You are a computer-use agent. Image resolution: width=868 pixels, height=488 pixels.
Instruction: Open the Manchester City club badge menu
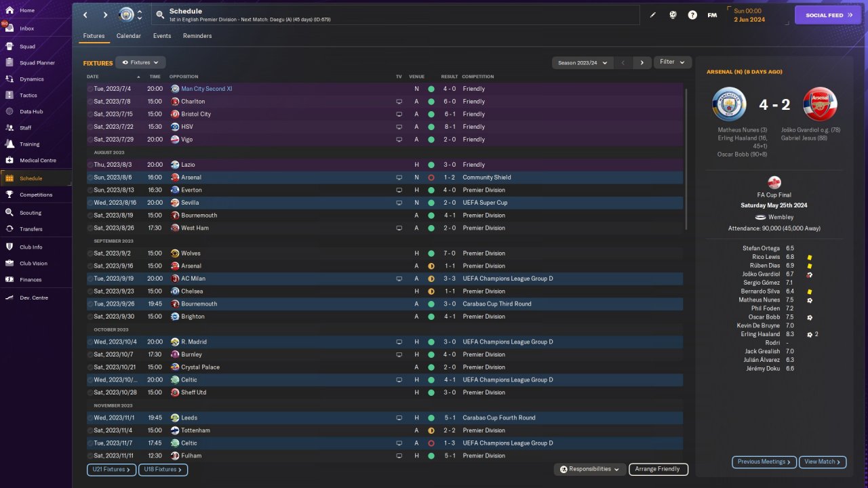[x=127, y=15]
